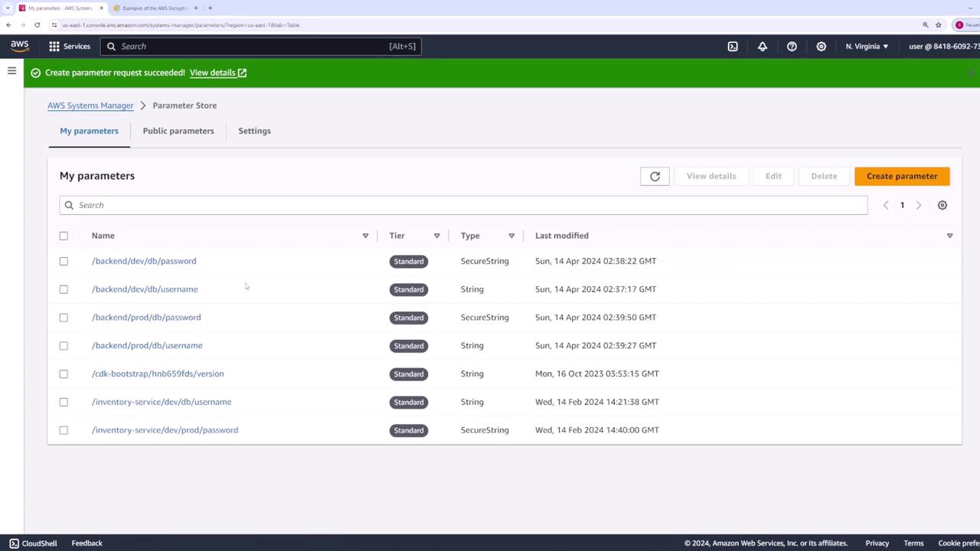Switch to the Public parameters tab
Viewport: 980px width, 551px height.
tap(178, 131)
